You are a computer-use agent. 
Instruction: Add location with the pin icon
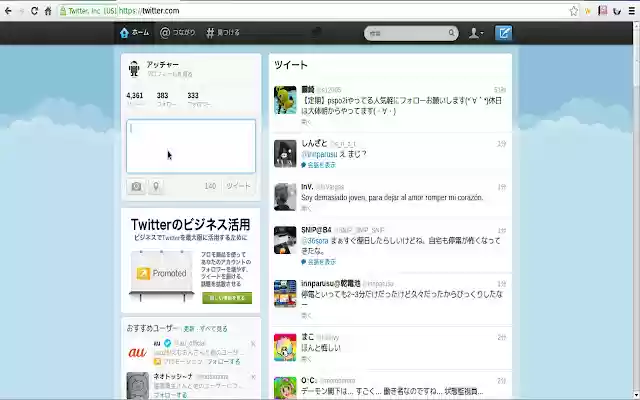click(156, 187)
